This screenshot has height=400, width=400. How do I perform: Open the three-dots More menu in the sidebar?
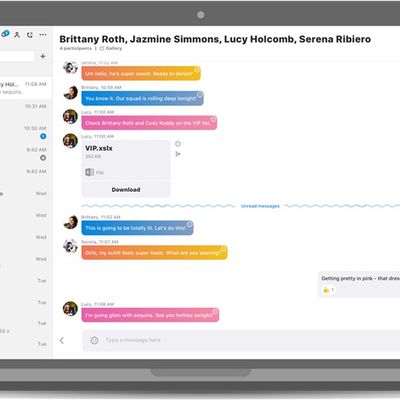click(x=43, y=35)
